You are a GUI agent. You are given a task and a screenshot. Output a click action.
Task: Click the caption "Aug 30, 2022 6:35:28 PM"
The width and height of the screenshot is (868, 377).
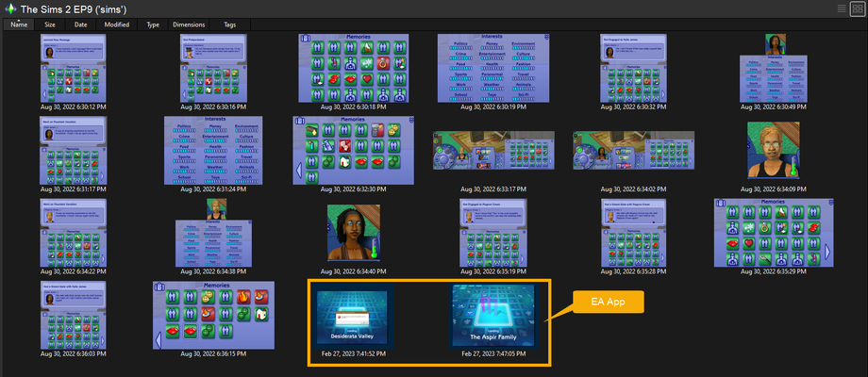633,271
